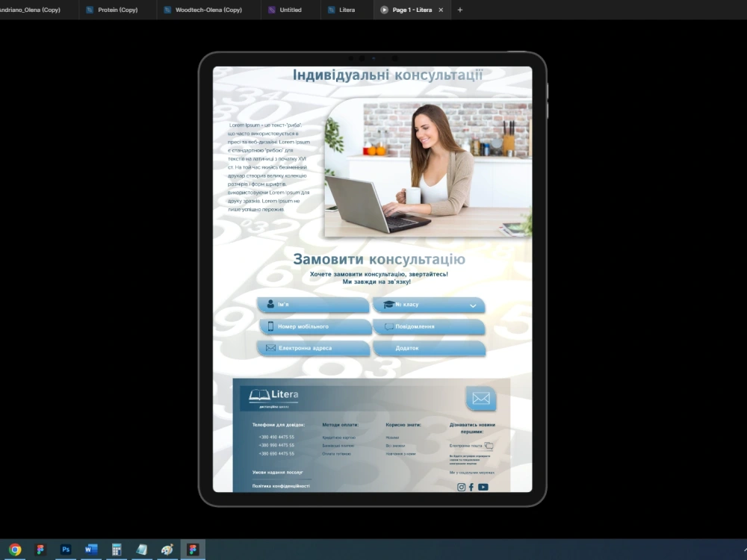Click the message icon in Повідомлення field
747x560 pixels.
tap(388, 327)
